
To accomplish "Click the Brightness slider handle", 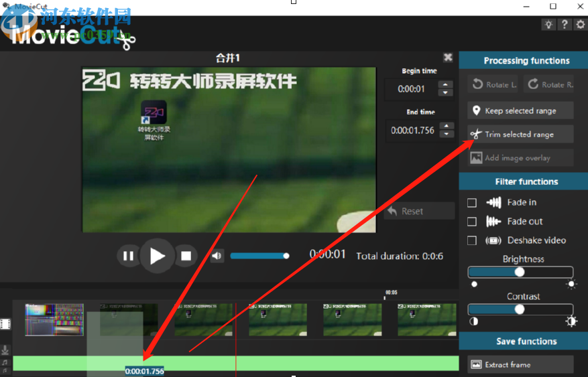I will click(x=520, y=272).
